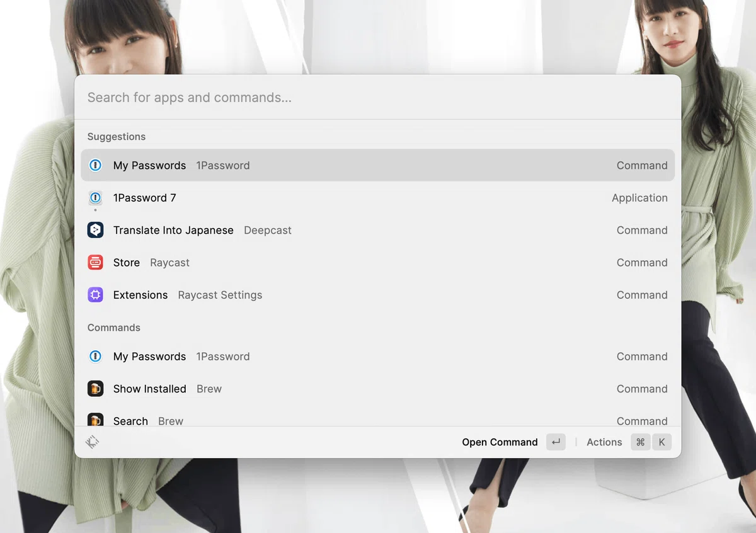Image resolution: width=756 pixels, height=533 pixels.
Task: Click Command type label on Show Installed row
Action: (642, 389)
